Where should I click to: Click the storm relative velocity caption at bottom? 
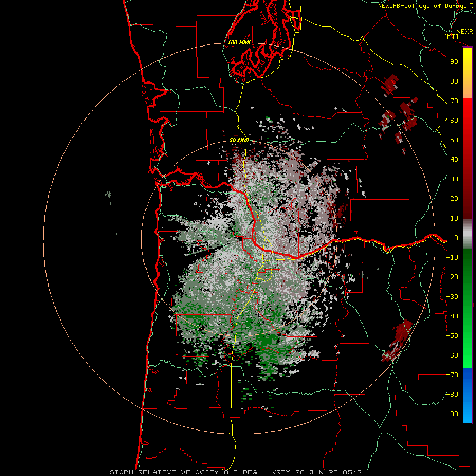pyautogui.click(x=237, y=472)
